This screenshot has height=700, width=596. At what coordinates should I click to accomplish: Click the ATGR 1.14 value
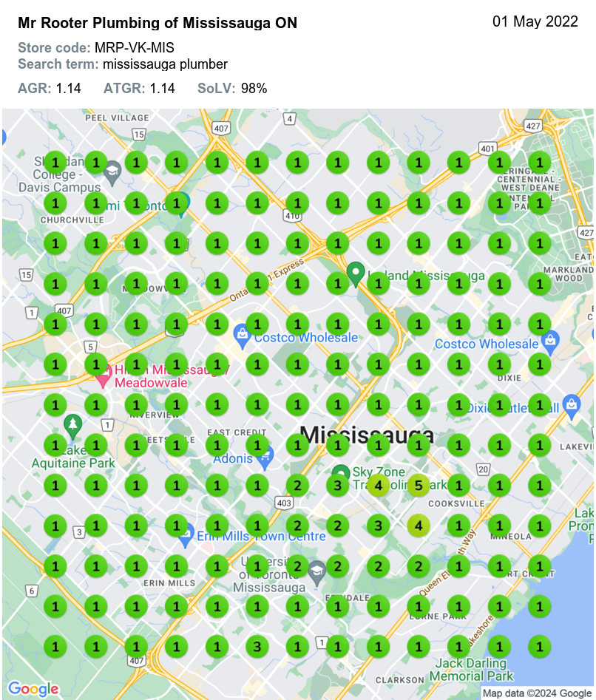[162, 88]
